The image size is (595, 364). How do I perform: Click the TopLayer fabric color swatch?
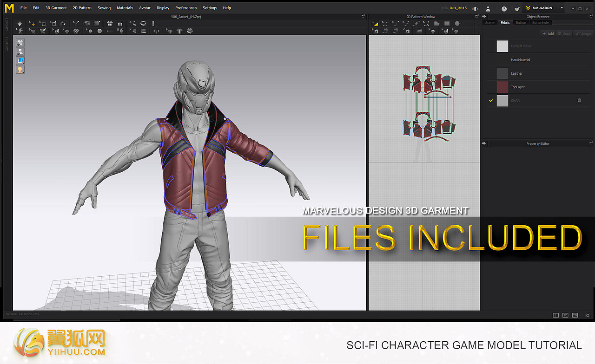(502, 87)
